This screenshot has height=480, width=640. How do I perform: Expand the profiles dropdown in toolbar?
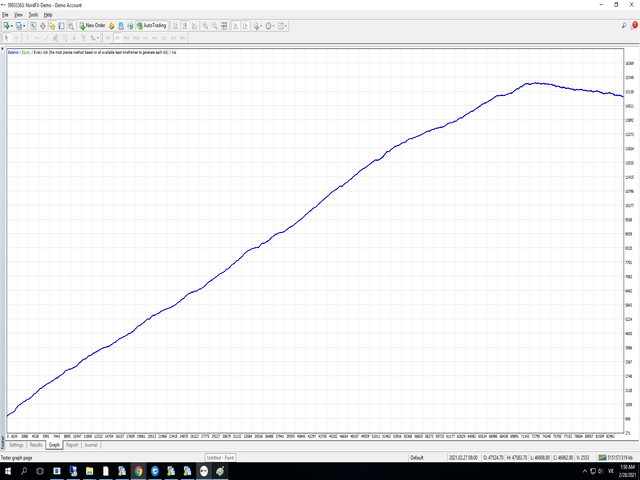click(25, 24)
